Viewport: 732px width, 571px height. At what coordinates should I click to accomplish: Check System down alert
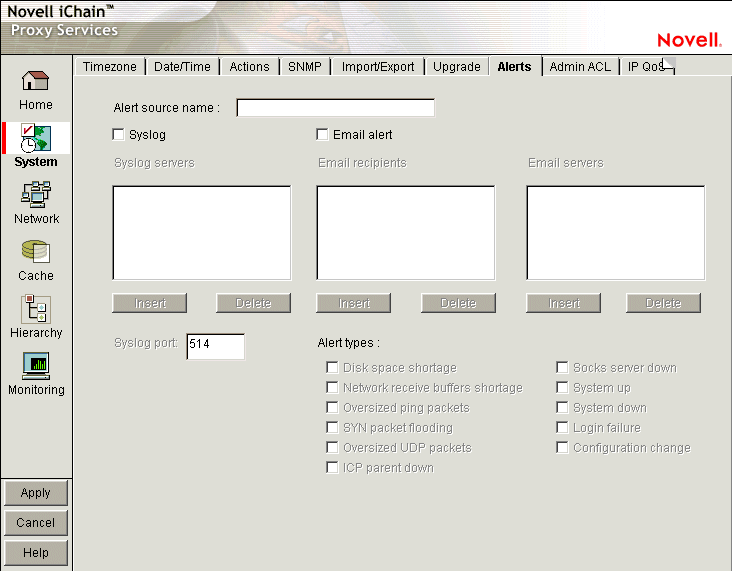coord(562,408)
